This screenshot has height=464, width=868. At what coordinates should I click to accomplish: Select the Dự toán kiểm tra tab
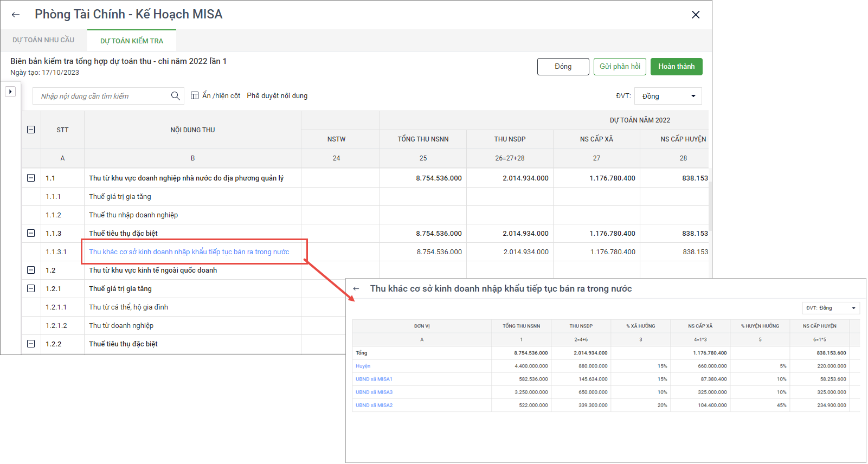[x=132, y=41]
